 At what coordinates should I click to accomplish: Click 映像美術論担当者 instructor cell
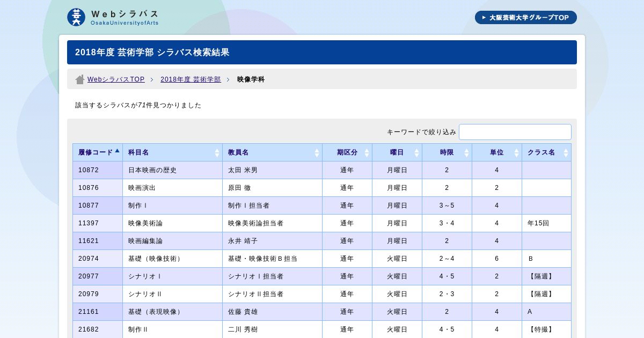pyautogui.click(x=272, y=223)
